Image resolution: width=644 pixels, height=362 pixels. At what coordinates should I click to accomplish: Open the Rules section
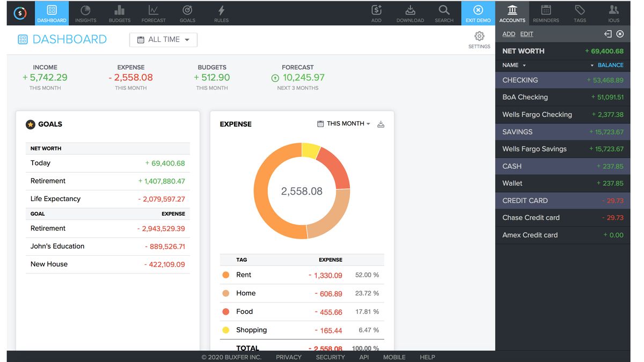(221, 13)
